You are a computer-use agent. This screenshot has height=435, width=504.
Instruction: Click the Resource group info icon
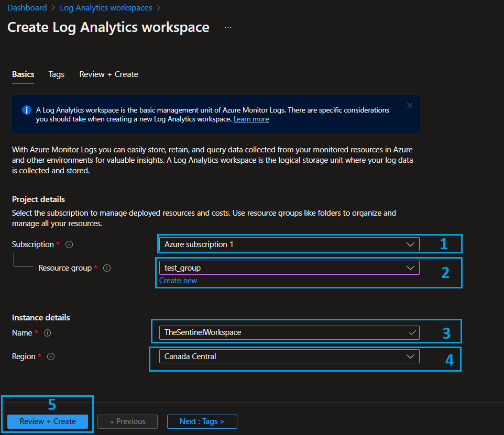tap(107, 268)
